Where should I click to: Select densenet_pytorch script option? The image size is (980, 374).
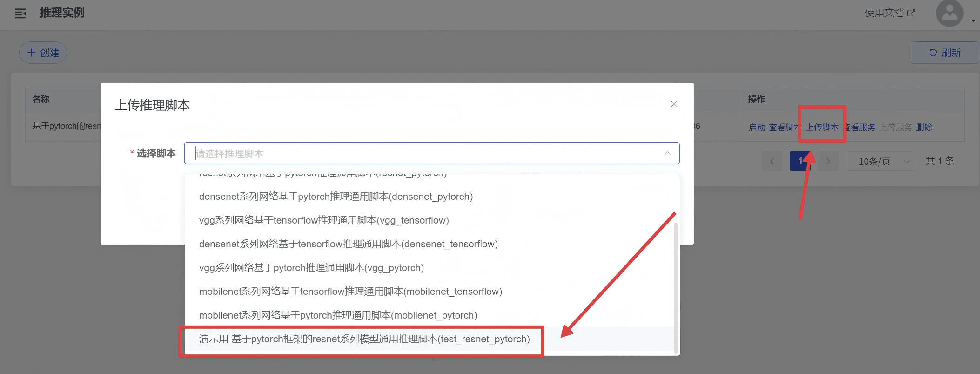click(336, 197)
